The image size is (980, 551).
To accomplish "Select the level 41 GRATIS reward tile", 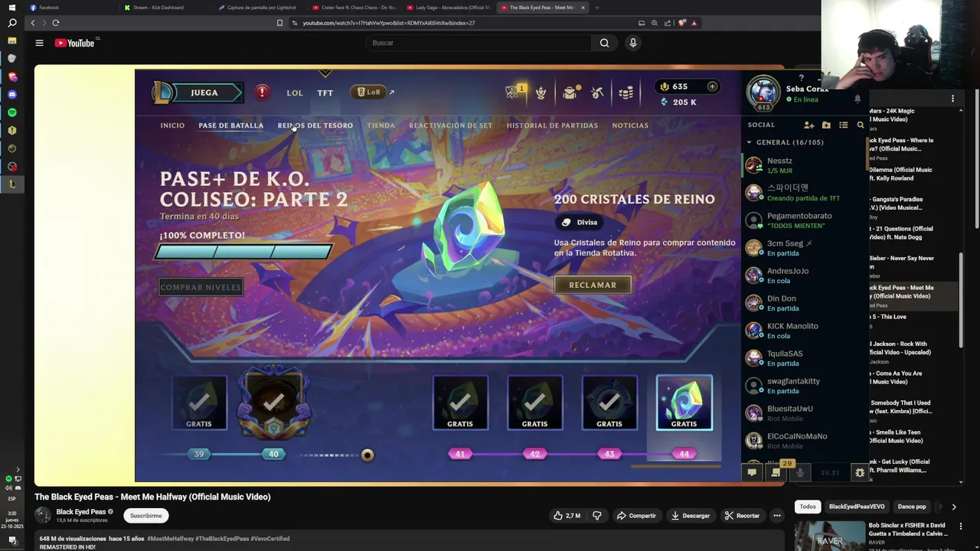I will (x=460, y=403).
